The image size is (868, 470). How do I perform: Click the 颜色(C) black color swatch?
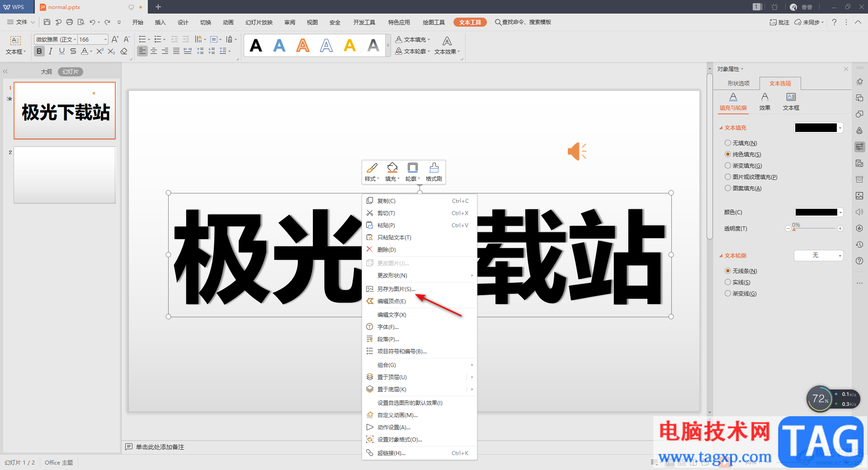tap(816, 212)
